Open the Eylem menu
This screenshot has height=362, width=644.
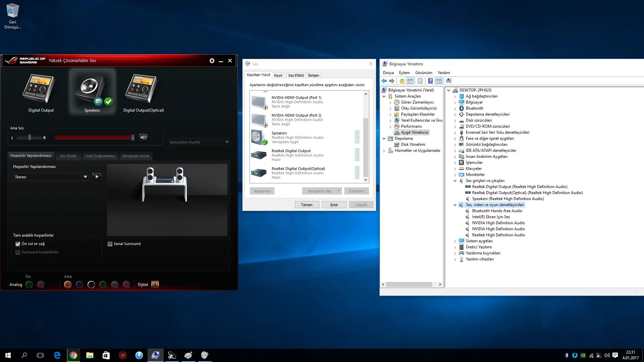pyautogui.click(x=404, y=73)
